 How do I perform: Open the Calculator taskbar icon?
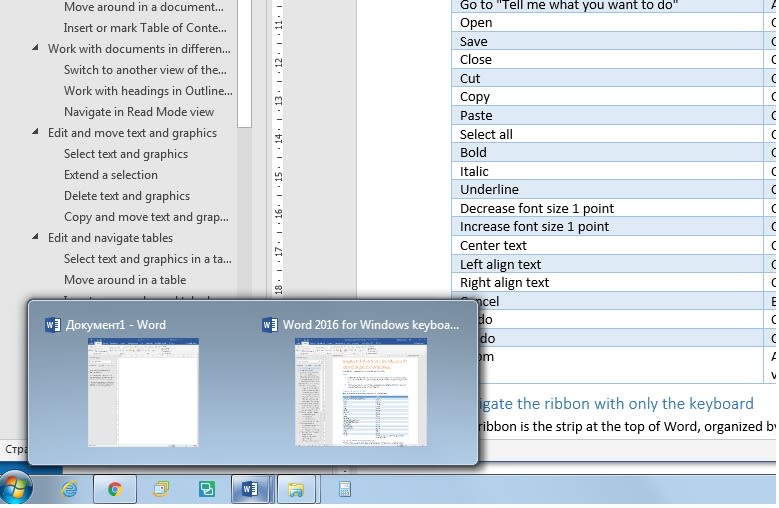[x=344, y=490]
